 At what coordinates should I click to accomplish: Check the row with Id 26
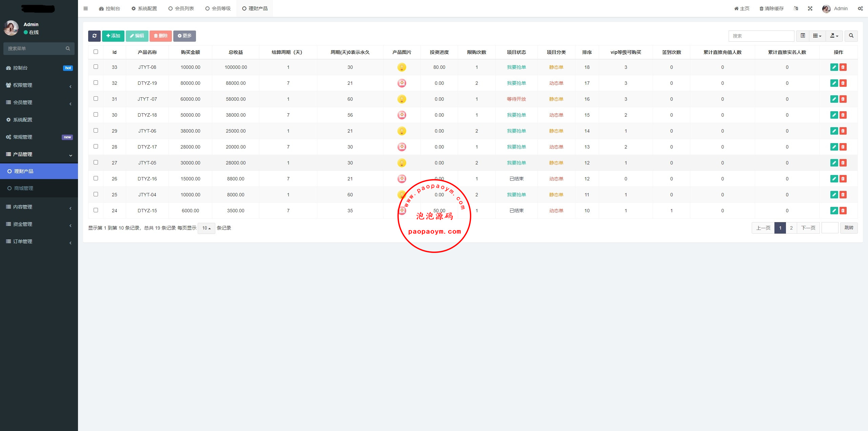tap(96, 178)
